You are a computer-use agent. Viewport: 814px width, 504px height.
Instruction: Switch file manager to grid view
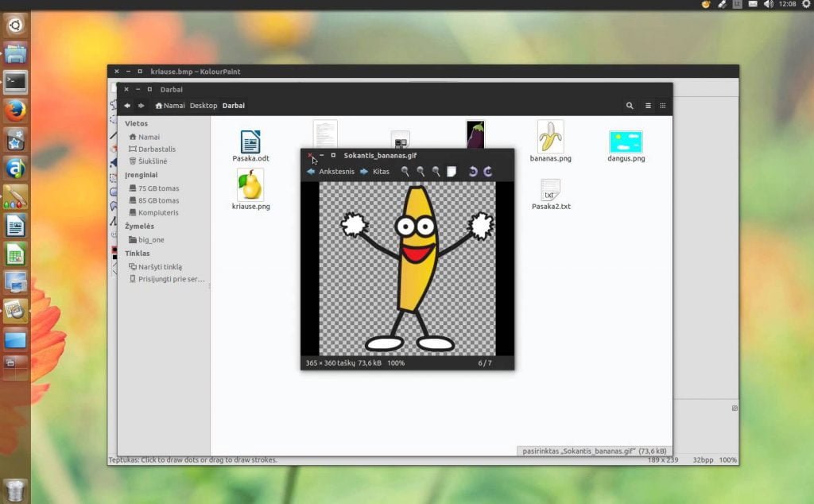662,106
